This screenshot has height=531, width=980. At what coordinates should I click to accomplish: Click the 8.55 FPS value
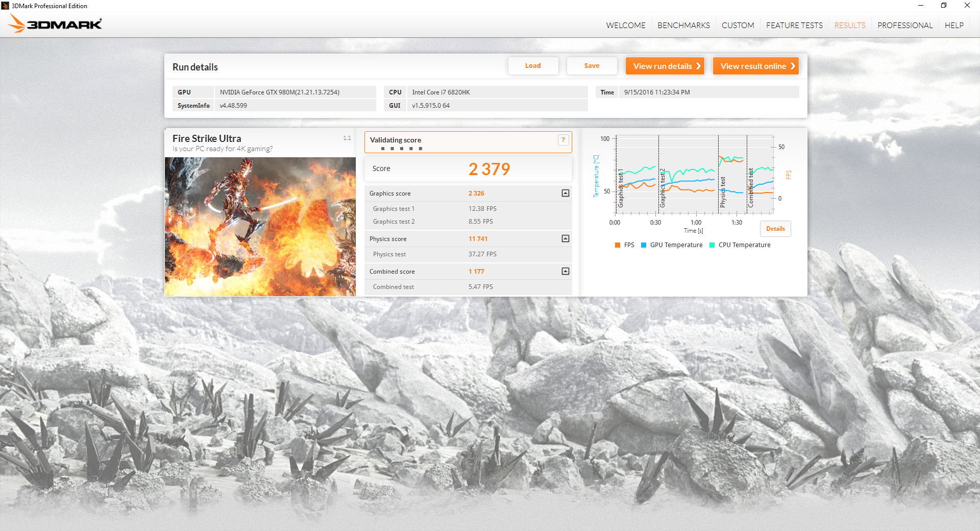pyautogui.click(x=481, y=222)
